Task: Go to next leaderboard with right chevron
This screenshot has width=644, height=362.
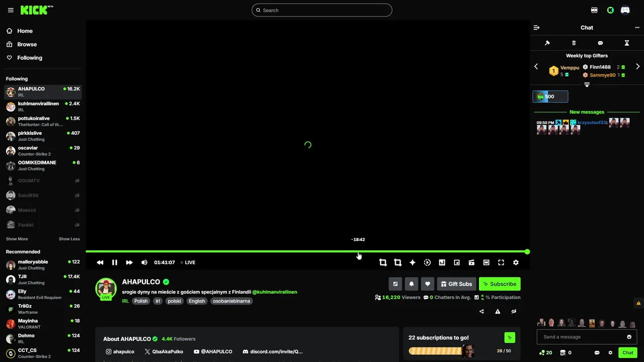Action: [x=638, y=66]
